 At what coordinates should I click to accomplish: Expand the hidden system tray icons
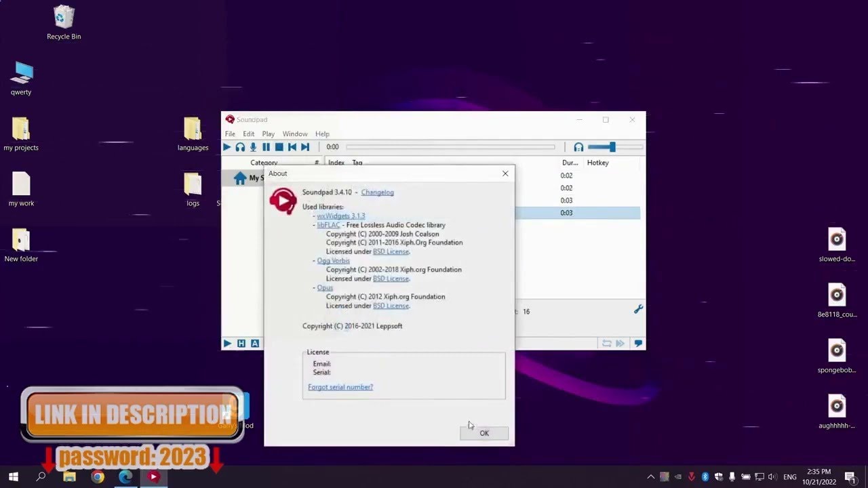coord(651,477)
